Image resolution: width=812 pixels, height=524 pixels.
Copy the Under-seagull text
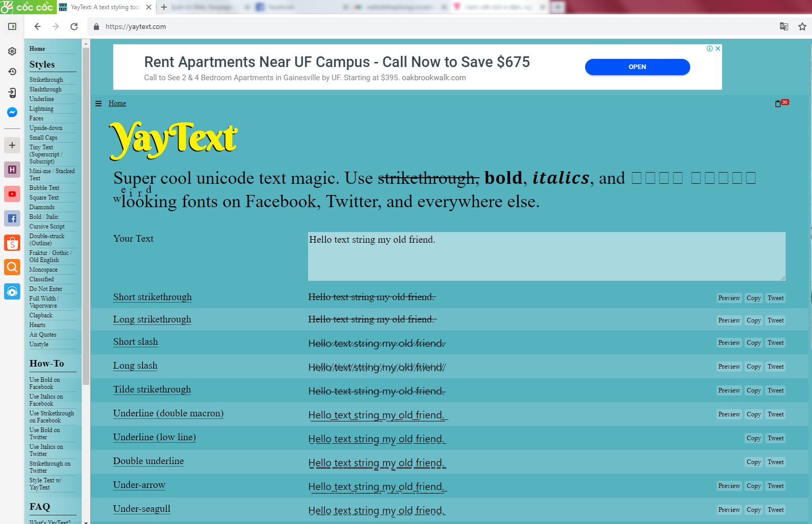tap(754, 510)
